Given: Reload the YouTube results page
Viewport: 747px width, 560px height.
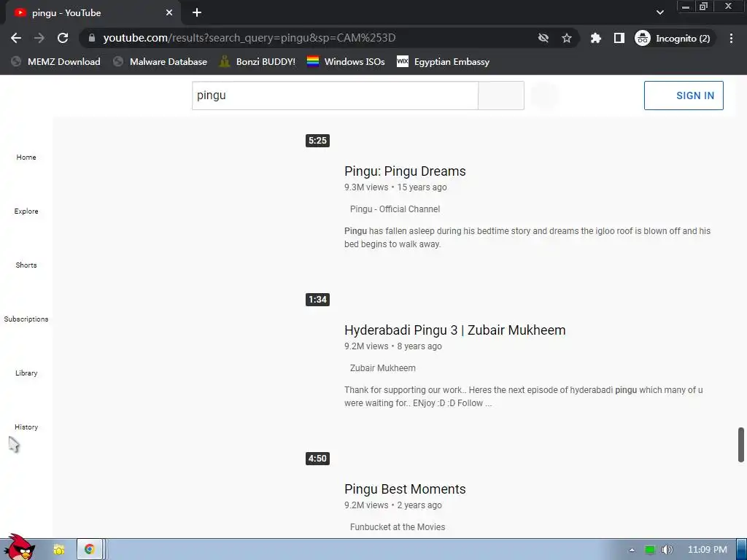Looking at the screenshot, I should pyautogui.click(x=63, y=38).
